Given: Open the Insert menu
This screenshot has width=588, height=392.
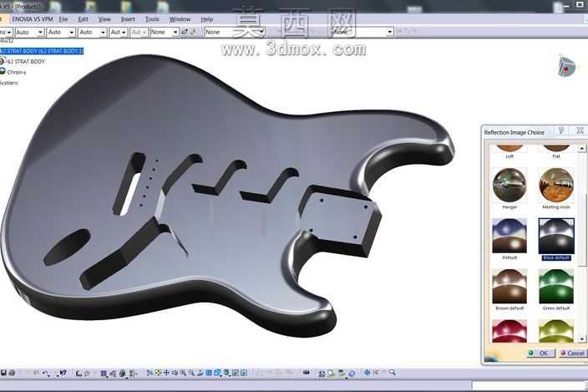Looking at the screenshot, I should pyautogui.click(x=128, y=18).
